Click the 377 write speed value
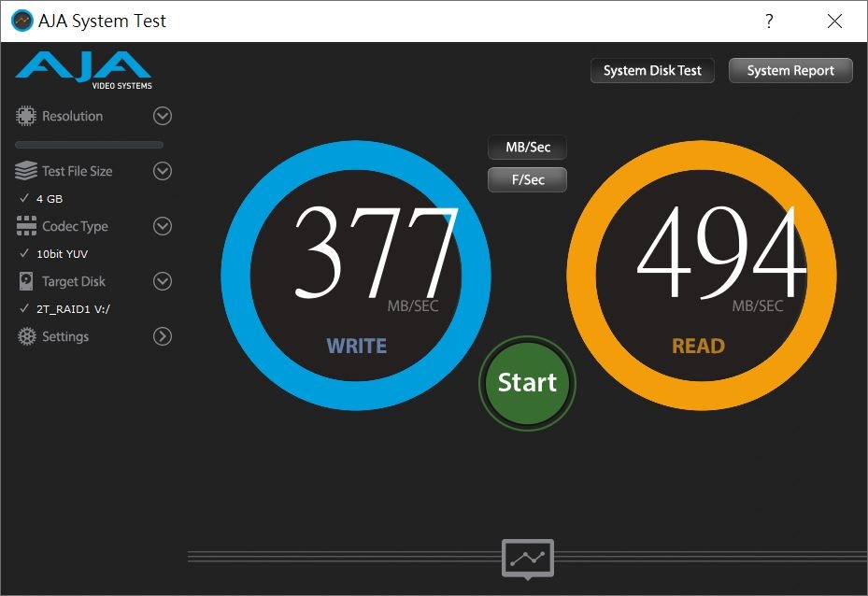The image size is (868, 596). coord(377,253)
